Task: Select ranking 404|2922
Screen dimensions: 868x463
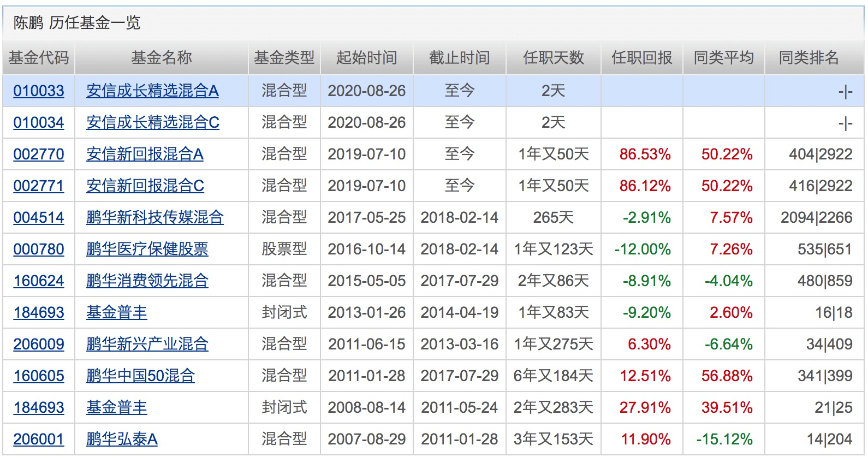Action: pyautogui.click(x=821, y=154)
